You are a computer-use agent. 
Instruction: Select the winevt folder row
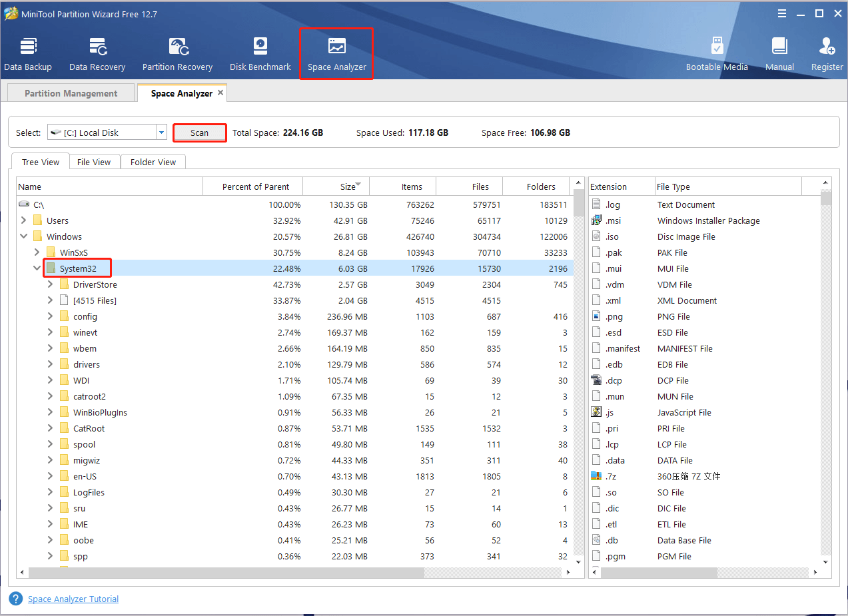(x=294, y=332)
